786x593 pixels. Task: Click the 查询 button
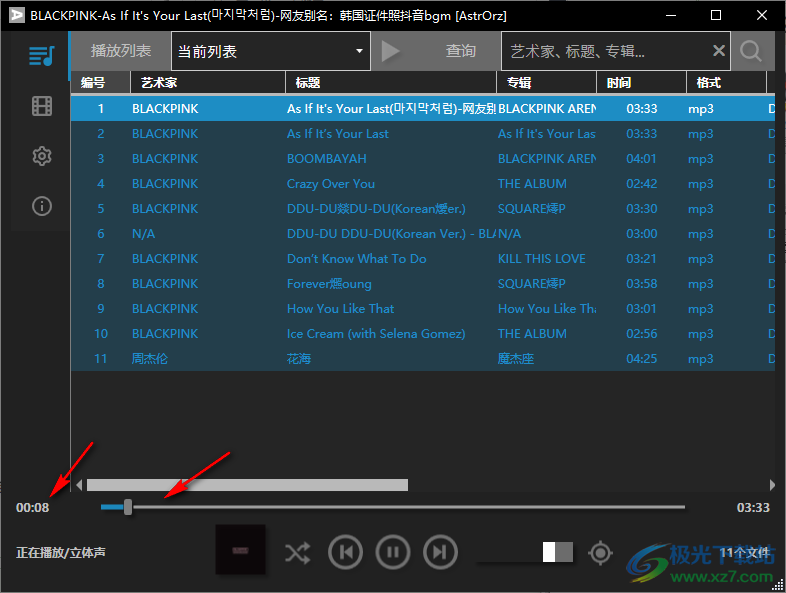pos(461,51)
